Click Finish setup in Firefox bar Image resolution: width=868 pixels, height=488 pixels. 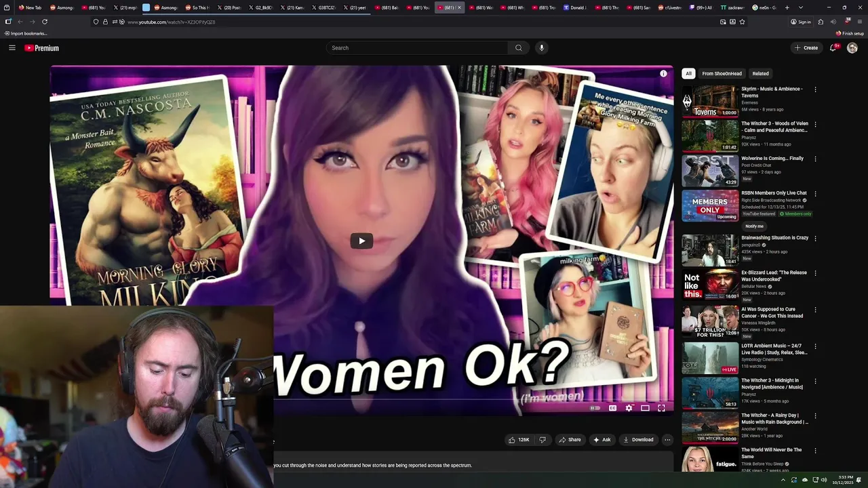tap(850, 33)
